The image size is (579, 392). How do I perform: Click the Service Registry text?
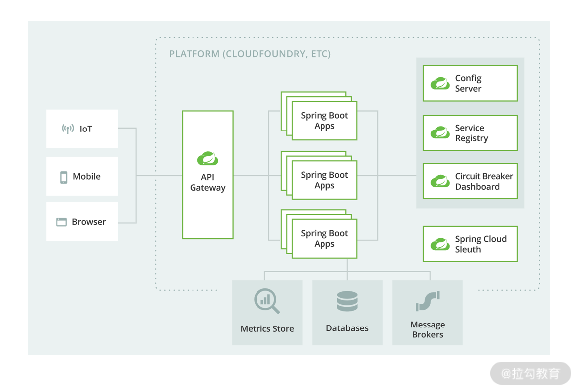[471, 133]
